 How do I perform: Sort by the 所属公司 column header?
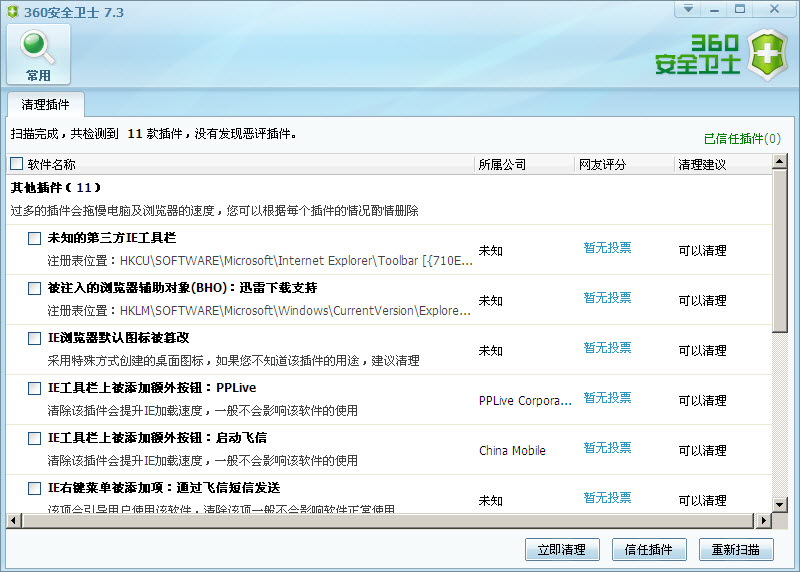pos(502,164)
